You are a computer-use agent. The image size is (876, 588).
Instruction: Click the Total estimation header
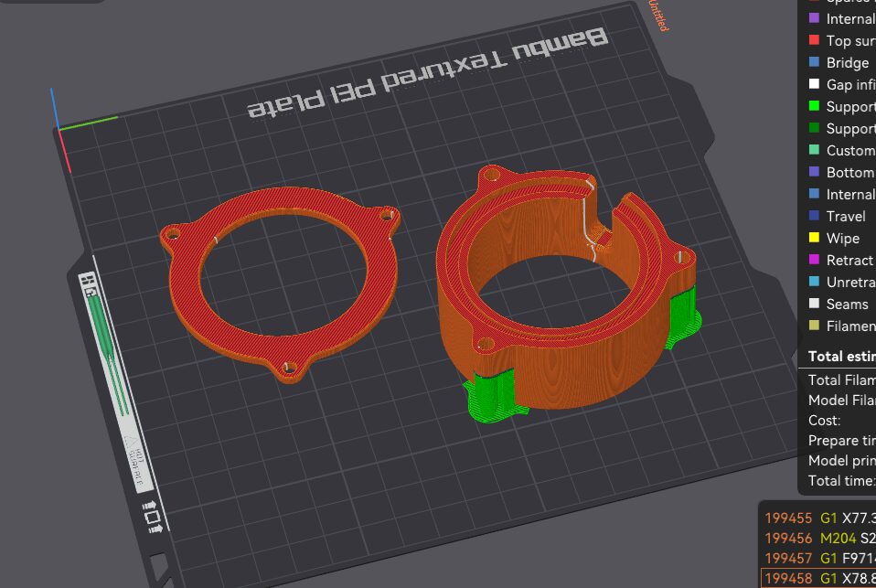(x=841, y=356)
